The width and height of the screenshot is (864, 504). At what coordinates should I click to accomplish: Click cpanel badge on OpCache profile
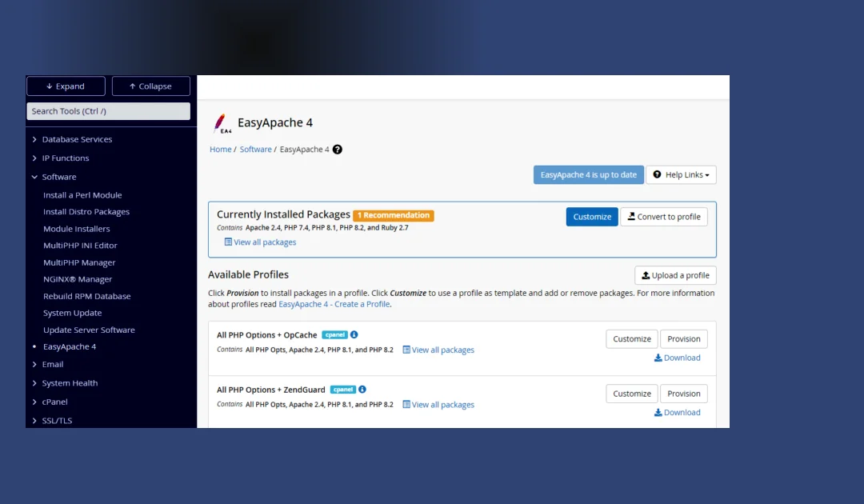click(335, 334)
